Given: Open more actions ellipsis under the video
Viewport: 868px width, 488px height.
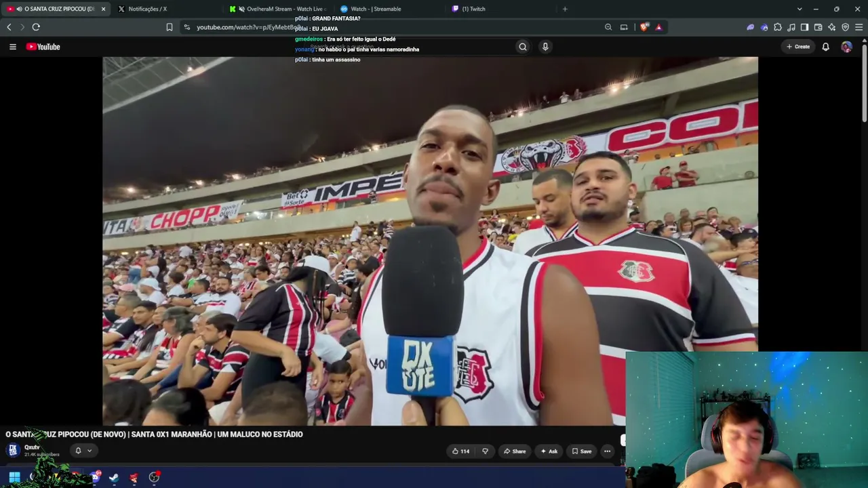Looking at the screenshot, I should (x=608, y=451).
